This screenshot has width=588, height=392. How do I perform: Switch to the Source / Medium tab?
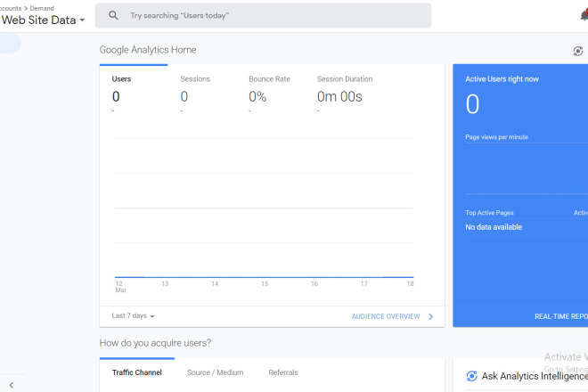(216, 372)
